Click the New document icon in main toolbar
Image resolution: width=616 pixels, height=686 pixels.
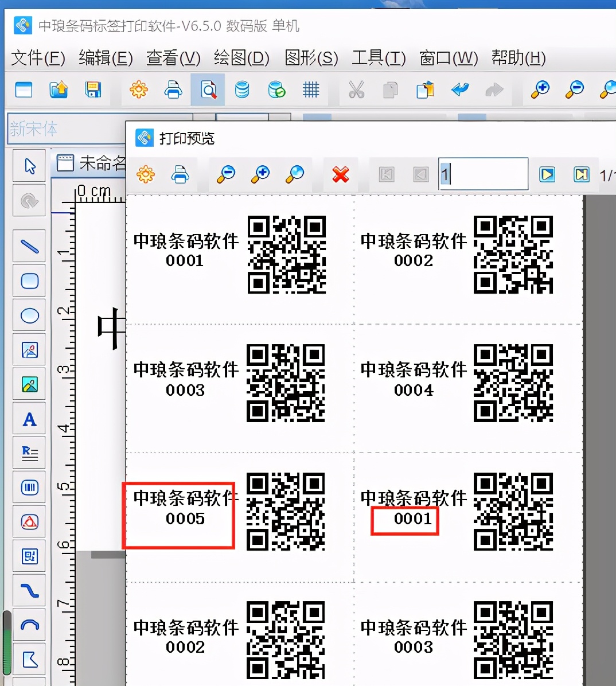point(24,89)
